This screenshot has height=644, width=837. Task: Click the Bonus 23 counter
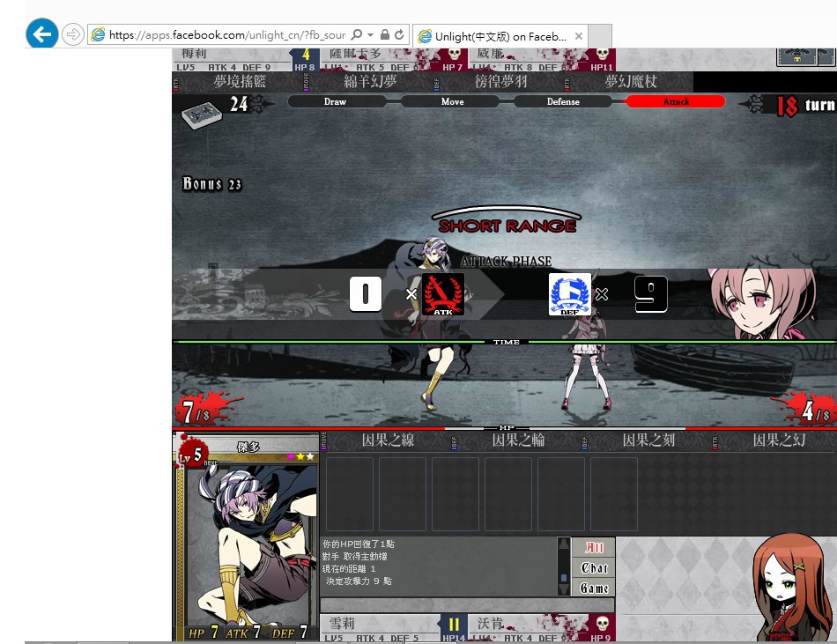pos(212,184)
